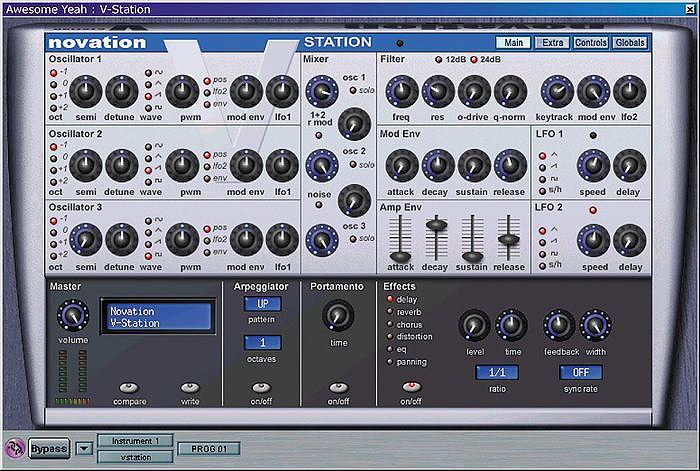Click the Amp Env attack slider
The image size is (700, 471).
pos(400,256)
